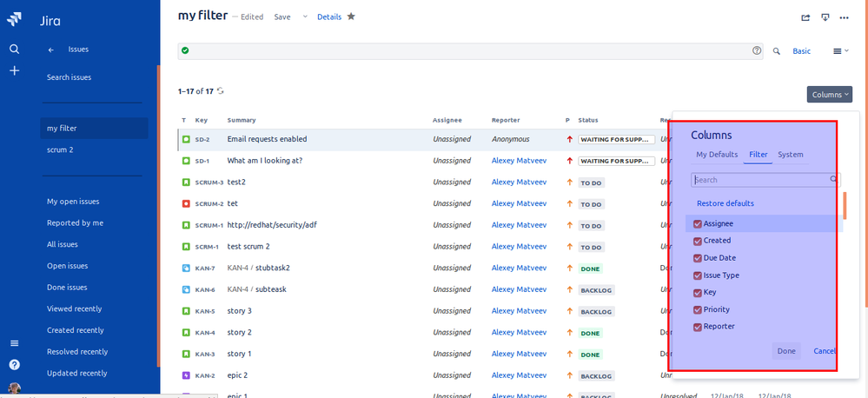The width and height of the screenshot is (868, 398).
Task: Run search with the query magnifier icon
Action: [x=777, y=51]
